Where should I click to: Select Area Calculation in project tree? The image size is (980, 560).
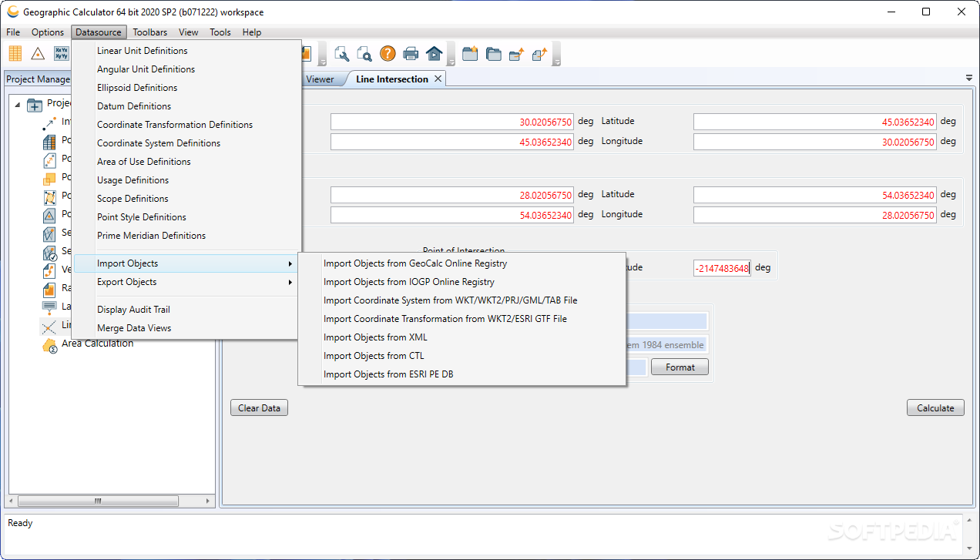tap(98, 344)
